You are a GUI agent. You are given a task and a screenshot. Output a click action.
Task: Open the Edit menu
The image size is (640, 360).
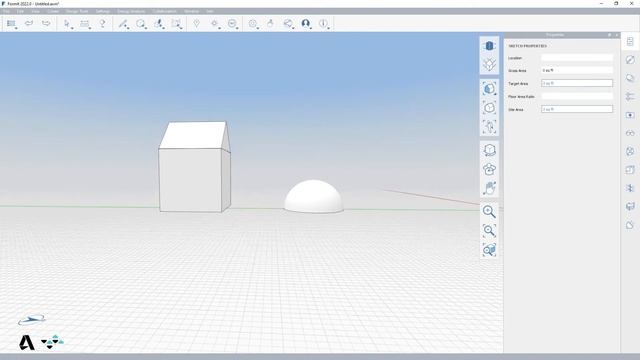click(x=20, y=11)
